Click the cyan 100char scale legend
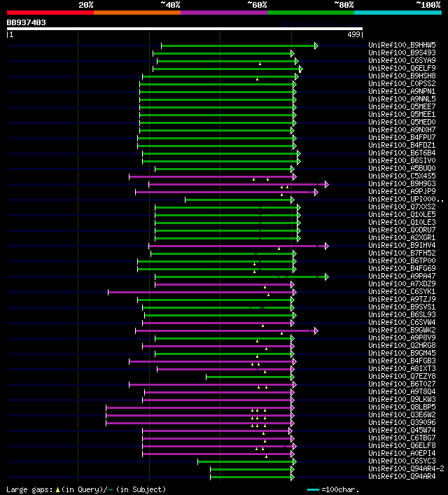The image size is (448, 495). coord(332,489)
